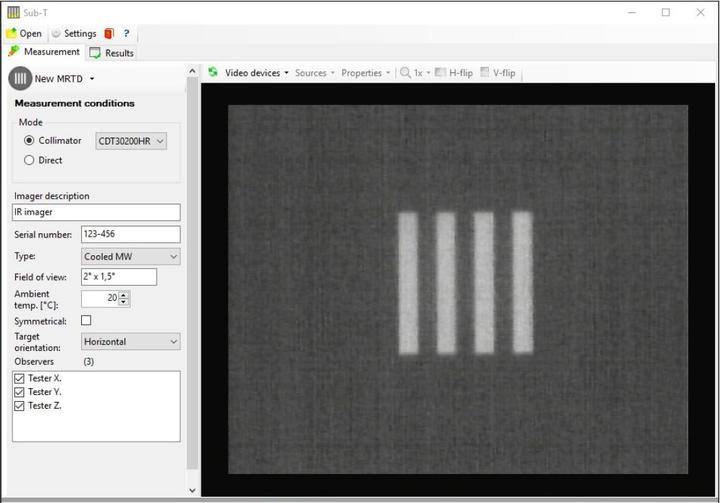720x503 pixels.
Task: Click the Settings gear icon
Action: (x=56, y=33)
